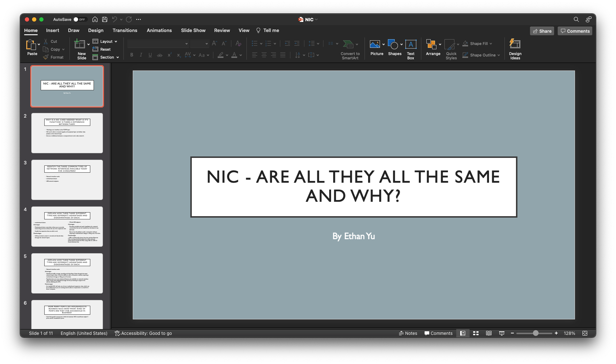Insert a Picture from the ribbon
Image resolution: width=616 pixels, height=364 pixels.
click(x=377, y=47)
